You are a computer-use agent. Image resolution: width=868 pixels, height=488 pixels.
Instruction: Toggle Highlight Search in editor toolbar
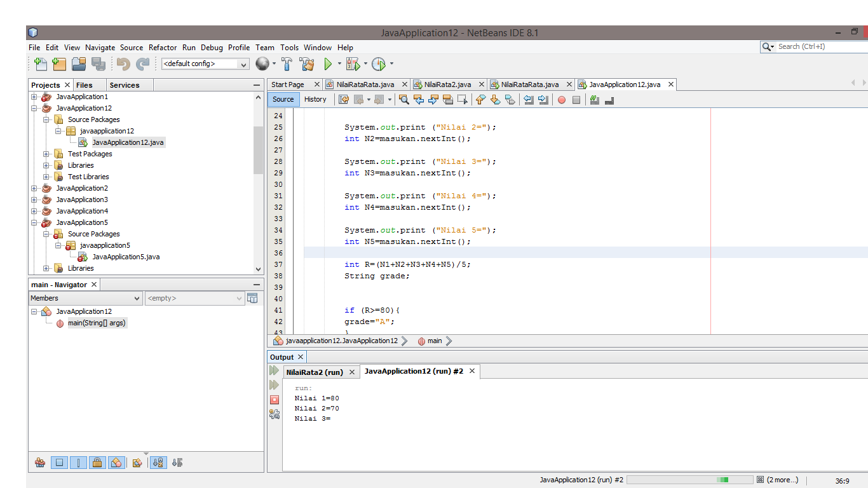coord(448,99)
